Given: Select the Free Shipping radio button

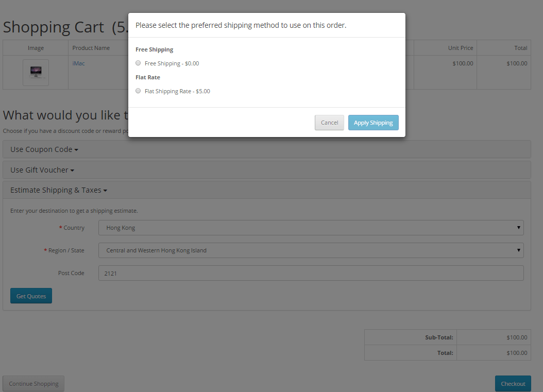Looking at the screenshot, I should pyautogui.click(x=138, y=62).
